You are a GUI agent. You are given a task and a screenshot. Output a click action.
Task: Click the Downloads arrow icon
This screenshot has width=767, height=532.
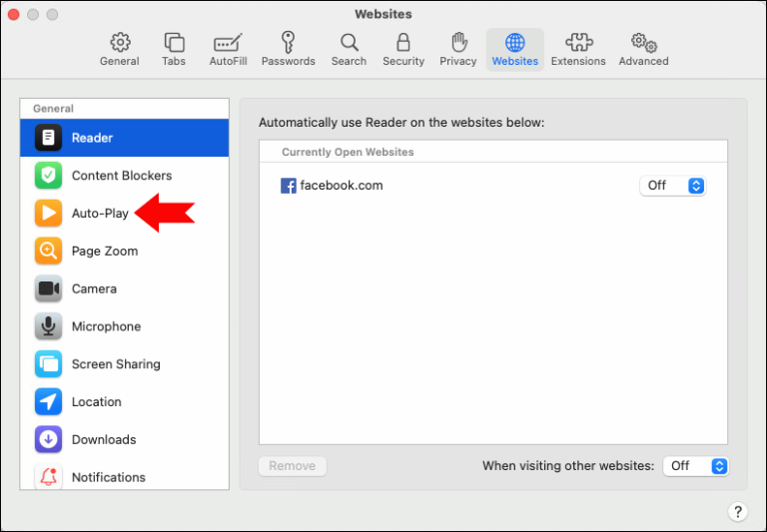[x=48, y=439]
